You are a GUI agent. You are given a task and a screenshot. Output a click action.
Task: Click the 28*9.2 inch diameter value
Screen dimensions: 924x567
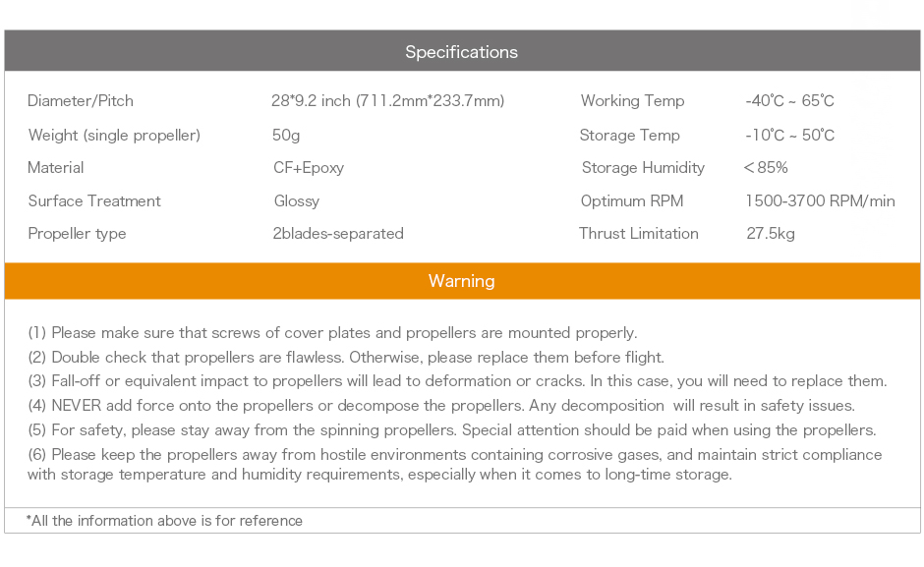click(387, 101)
